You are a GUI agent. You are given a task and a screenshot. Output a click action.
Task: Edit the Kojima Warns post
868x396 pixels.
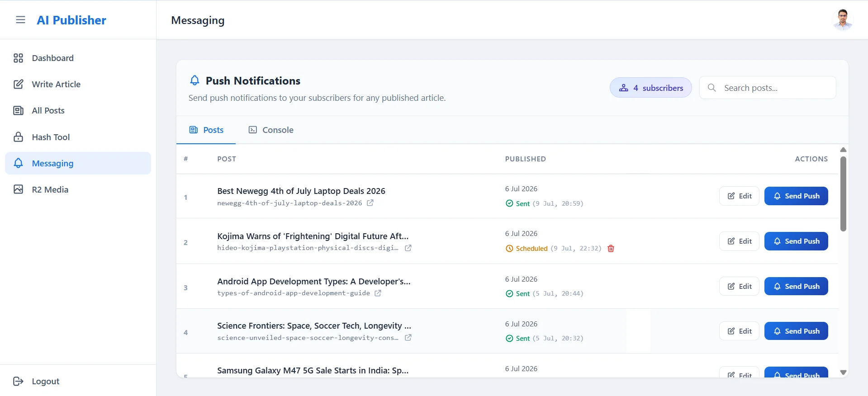coord(739,241)
